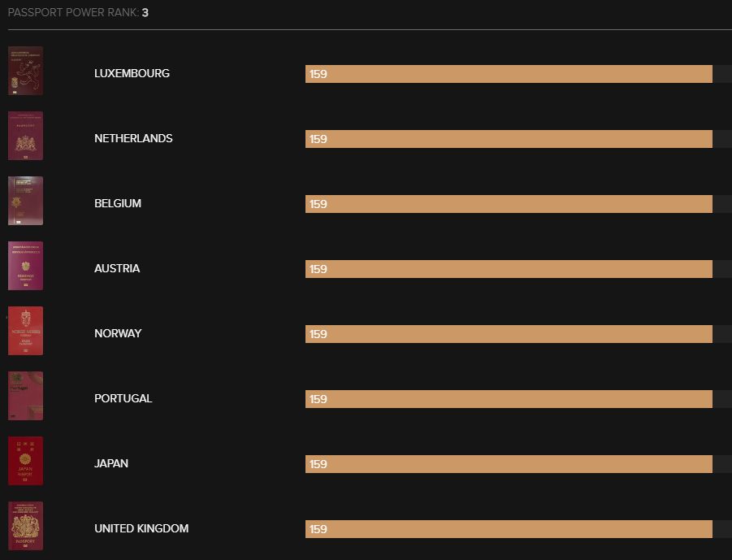Open the Portugal passport cover thumbnail

(x=25, y=396)
